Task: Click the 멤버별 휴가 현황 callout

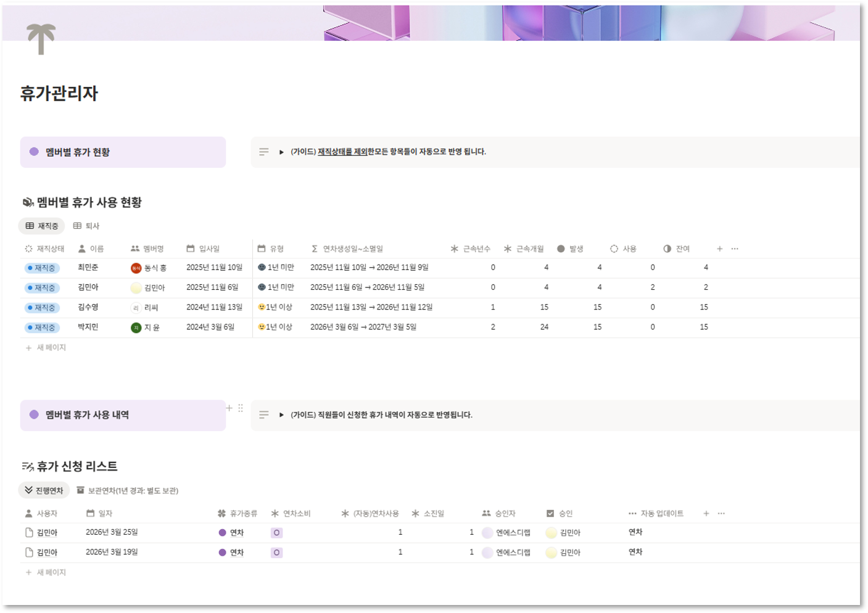Action: click(123, 152)
